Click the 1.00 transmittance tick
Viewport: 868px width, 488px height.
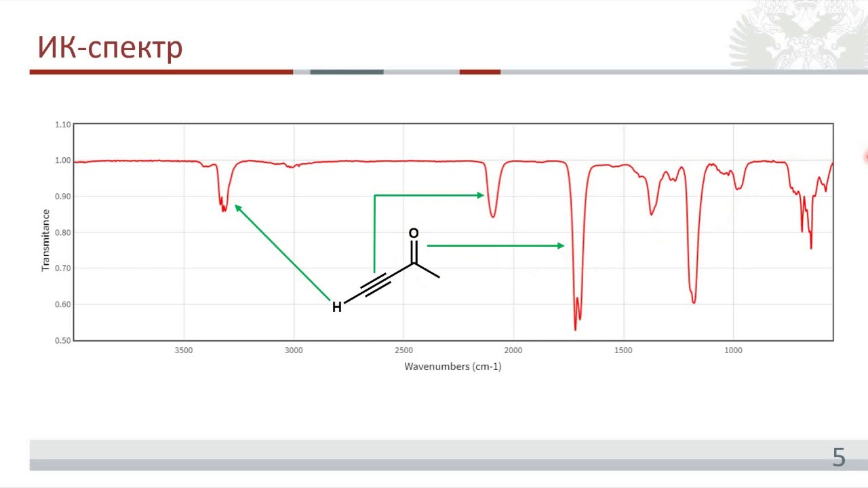[62, 161]
